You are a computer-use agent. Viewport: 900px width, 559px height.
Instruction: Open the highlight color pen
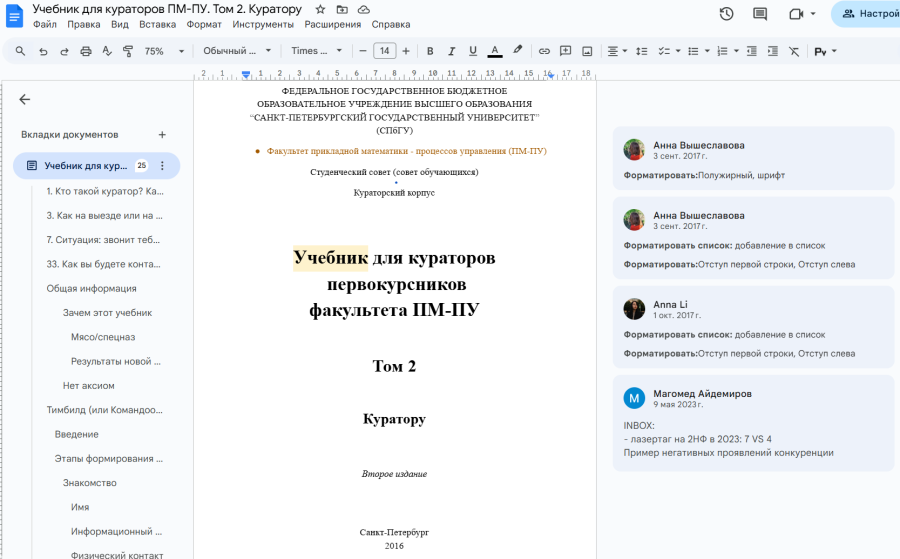(x=518, y=51)
